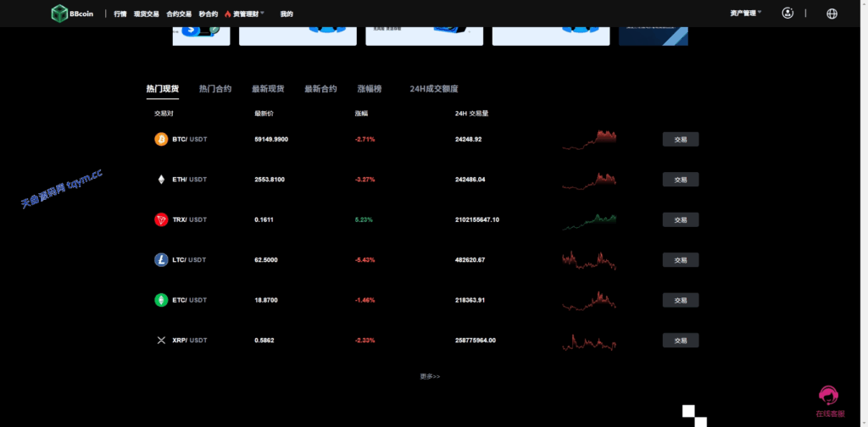Click the TRX coin icon

161,219
